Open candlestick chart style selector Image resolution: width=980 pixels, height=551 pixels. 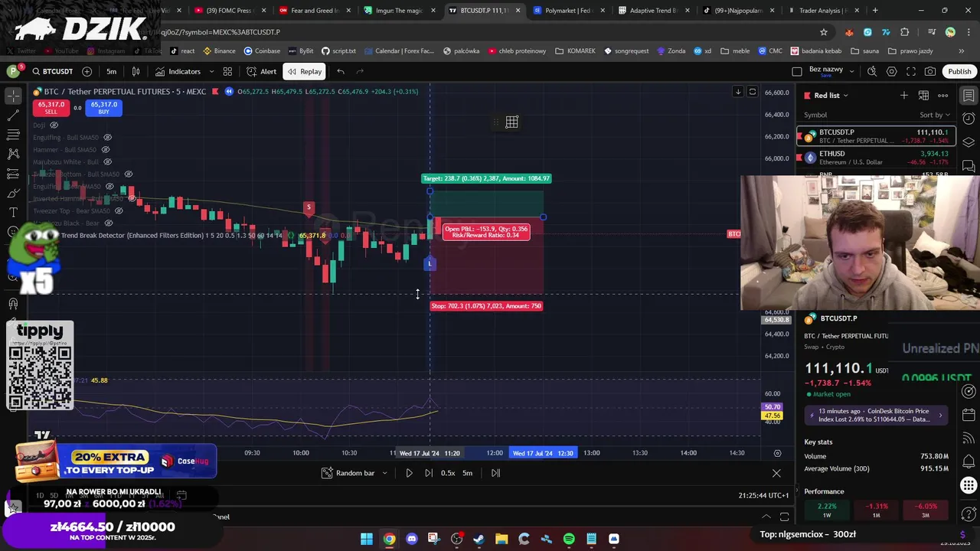point(136,71)
